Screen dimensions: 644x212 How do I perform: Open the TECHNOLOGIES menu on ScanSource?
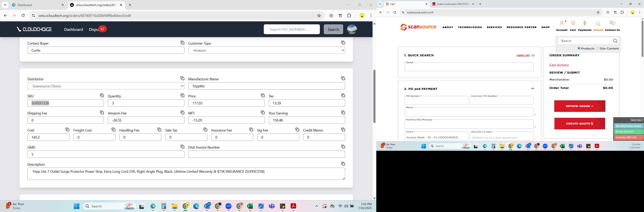coord(470,27)
